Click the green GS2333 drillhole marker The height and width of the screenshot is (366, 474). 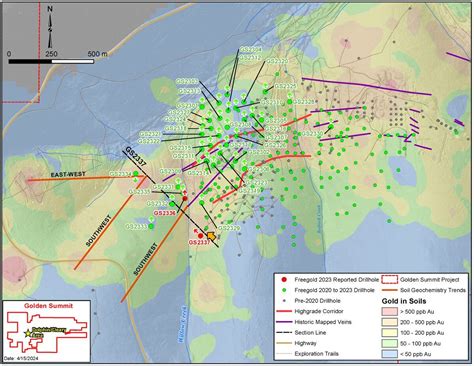point(151,226)
